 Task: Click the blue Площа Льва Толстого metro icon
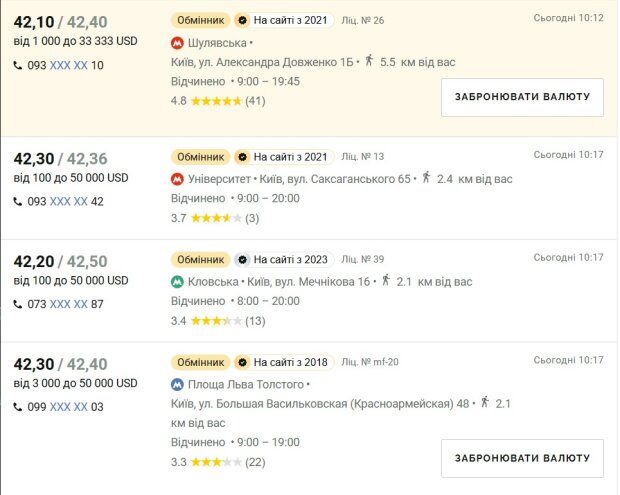(177, 384)
